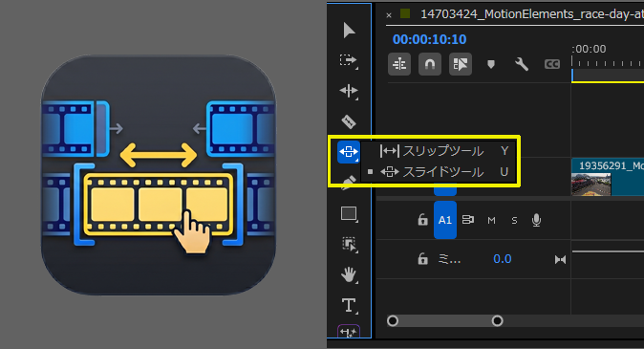Select the Rectangle tool
This screenshot has height=349, width=644.
pos(349,214)
